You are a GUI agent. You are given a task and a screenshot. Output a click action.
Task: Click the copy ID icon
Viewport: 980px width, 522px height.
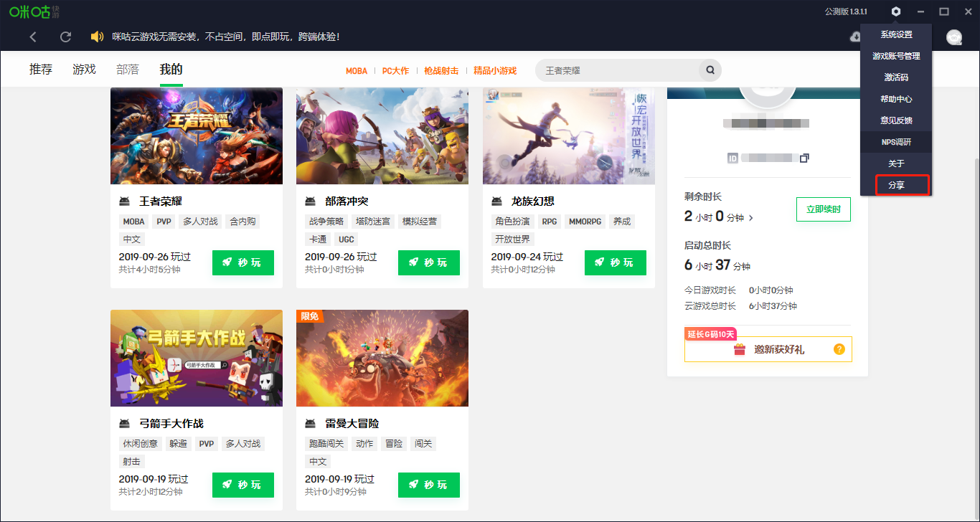point(804,158)
